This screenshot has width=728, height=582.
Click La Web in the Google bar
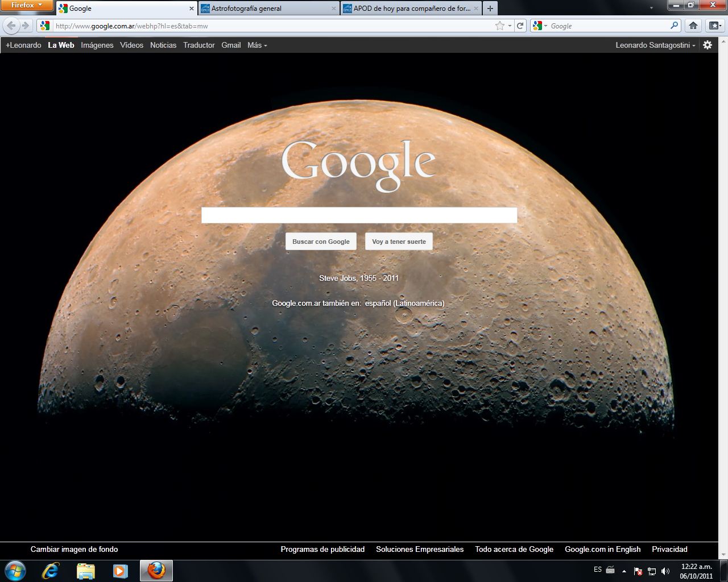61,45
